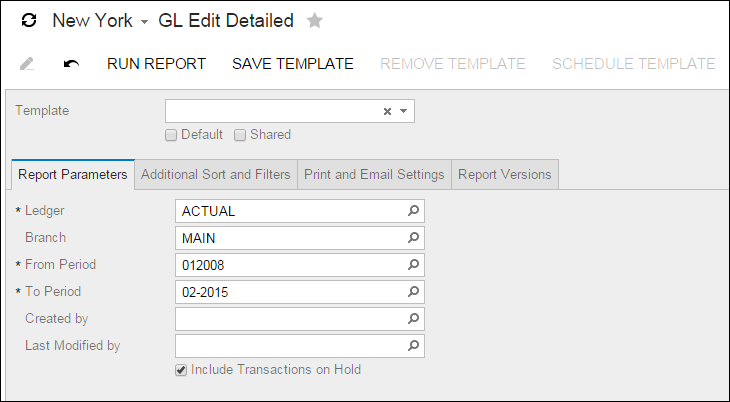This screenshot has height=402, width=730.
Task: Open the Created by lookup magnifier
Action: pos(414,319)
